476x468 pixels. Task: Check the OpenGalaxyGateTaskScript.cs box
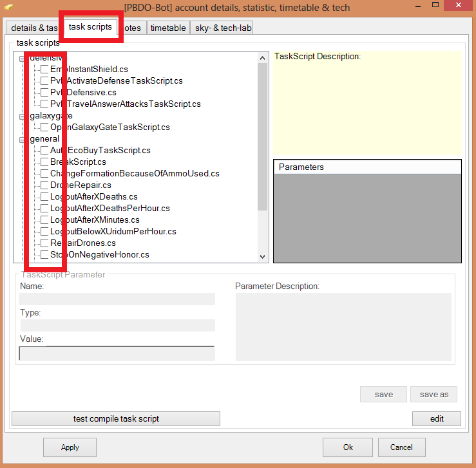[44, 127]
